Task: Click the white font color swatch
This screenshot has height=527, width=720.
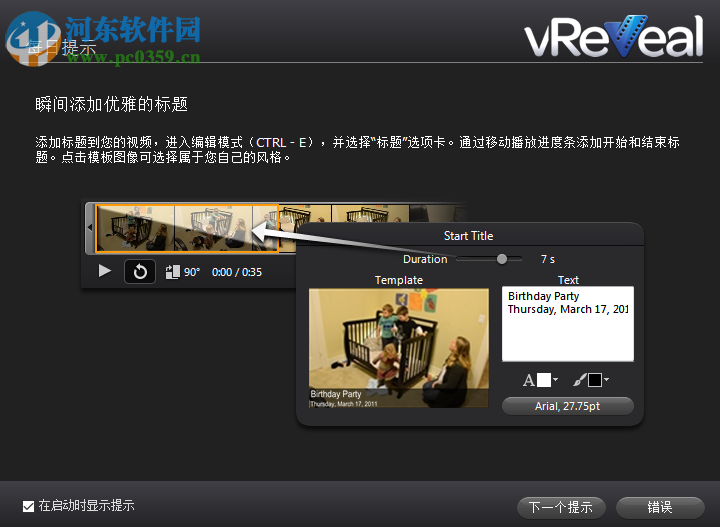Action: click(544, 380)
